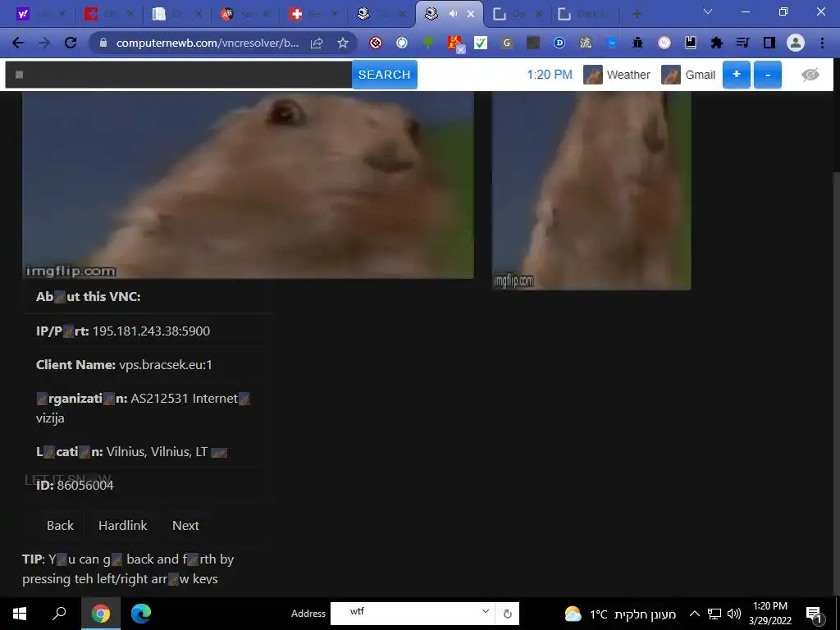The height and width of the screenshot is (630, 840).
Task: Switch to the Yahoo tab
Action: pyautogui.click(x=39, y=14)
